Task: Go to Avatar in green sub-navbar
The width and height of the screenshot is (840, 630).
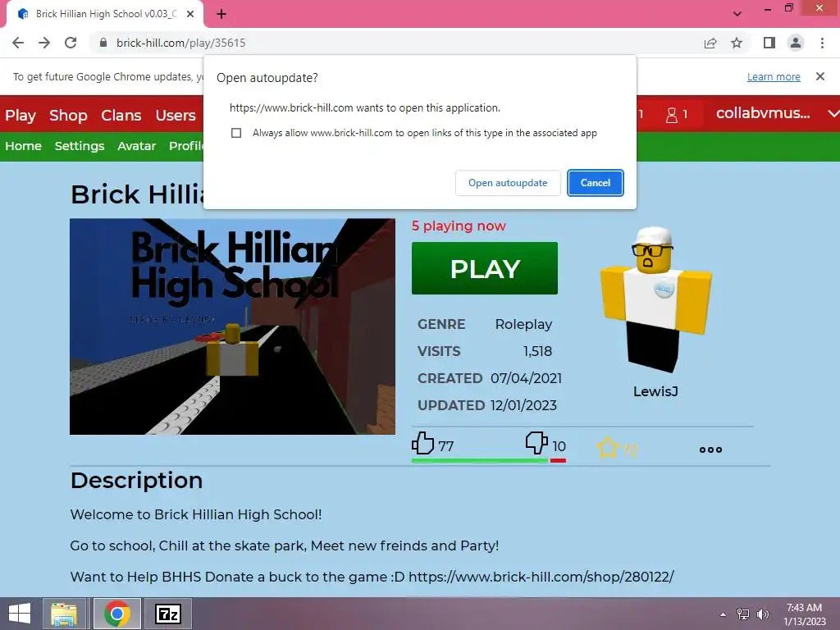Action: tap(137, 146)
